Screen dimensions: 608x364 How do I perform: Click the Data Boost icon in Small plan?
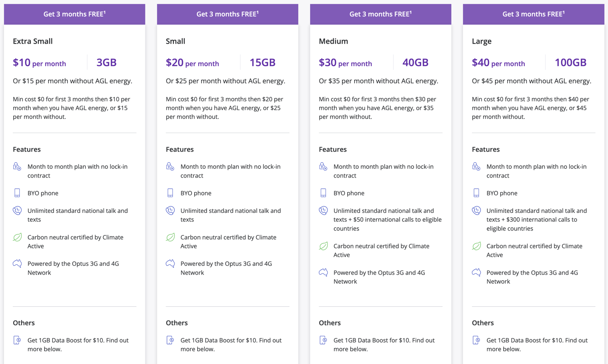point(170,340)
